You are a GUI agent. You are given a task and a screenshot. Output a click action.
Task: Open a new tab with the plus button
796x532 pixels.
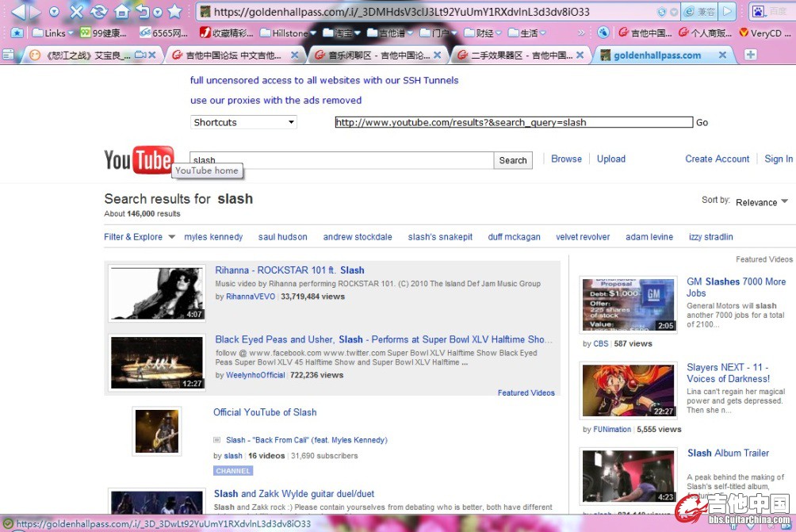tap(750, 55)
